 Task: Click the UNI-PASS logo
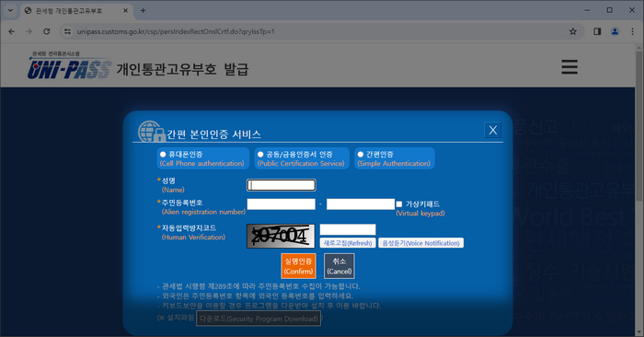click(x=69, y=65)
